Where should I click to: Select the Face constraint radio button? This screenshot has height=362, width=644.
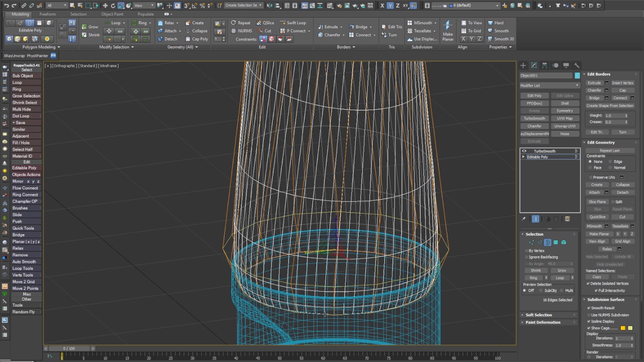pos(590,167)
